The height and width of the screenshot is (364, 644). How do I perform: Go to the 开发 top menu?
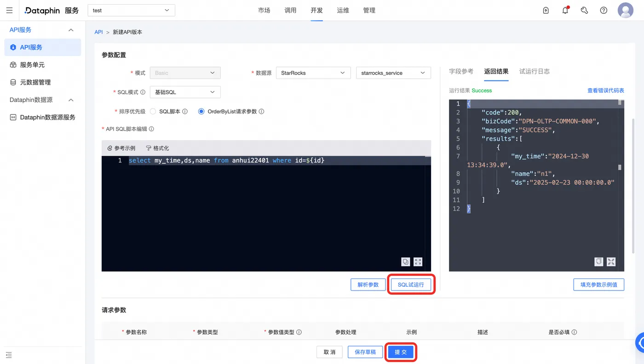click(x=316, y=10)
